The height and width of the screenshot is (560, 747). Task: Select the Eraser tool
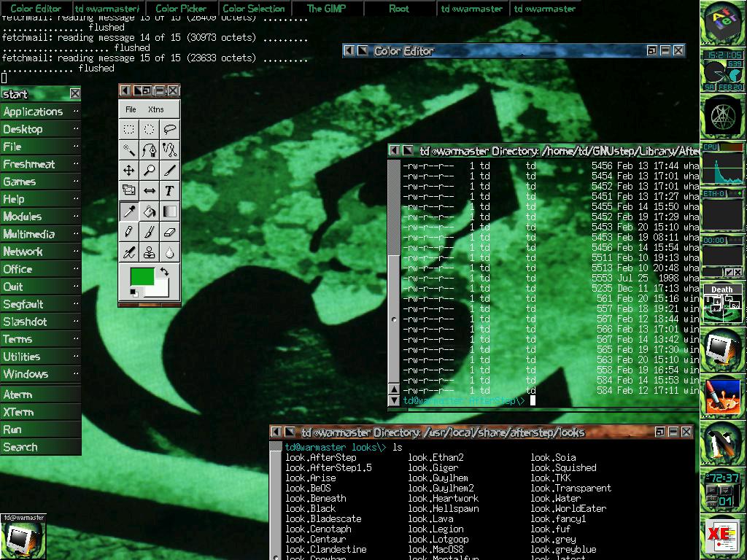[x=169, y=232]
